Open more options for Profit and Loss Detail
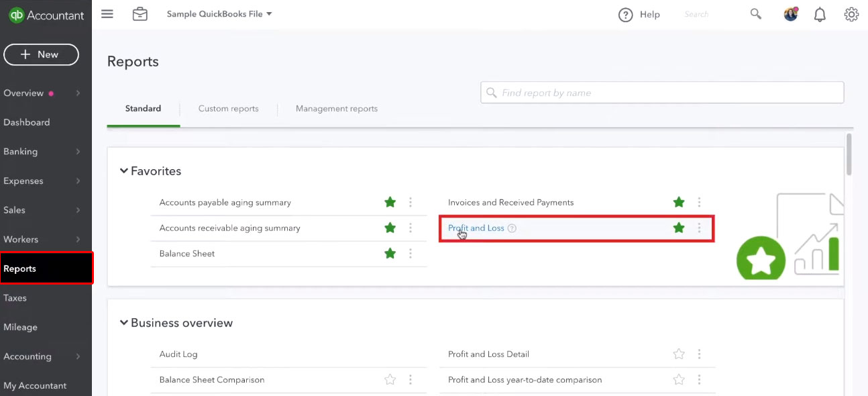 point(699,354)
